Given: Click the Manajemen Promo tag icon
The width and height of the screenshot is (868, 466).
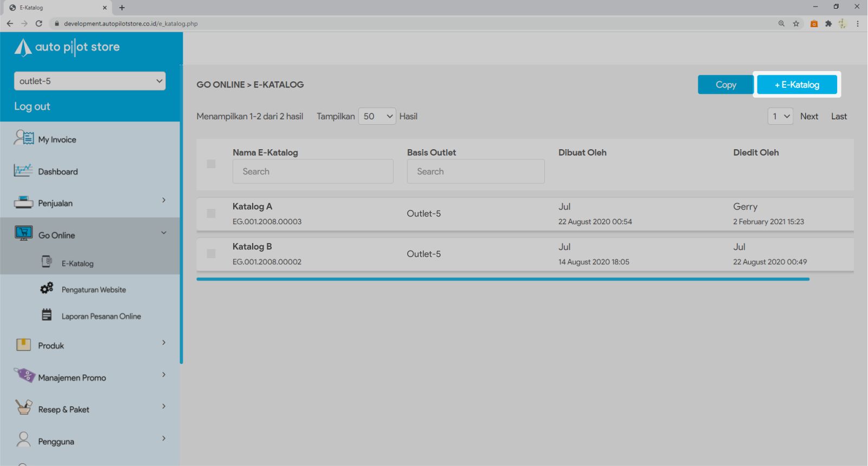Looking at the screenshot, I should 24,375.
